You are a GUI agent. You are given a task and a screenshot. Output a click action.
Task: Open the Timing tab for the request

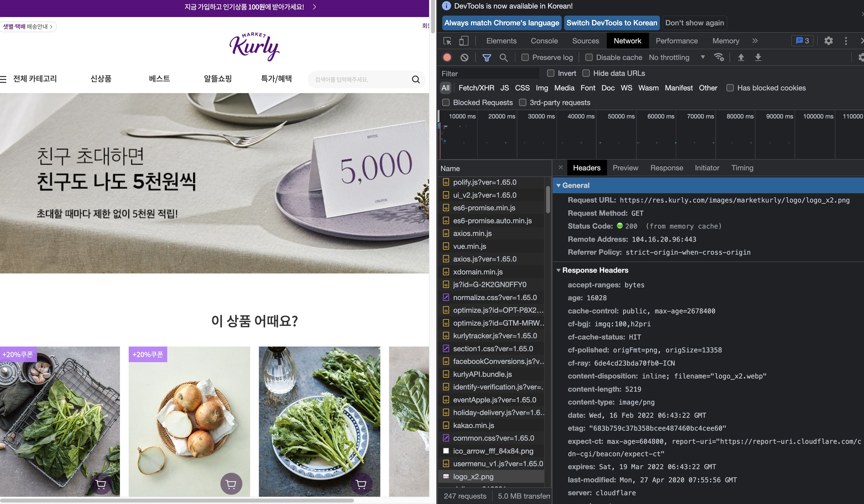point(742,168)
